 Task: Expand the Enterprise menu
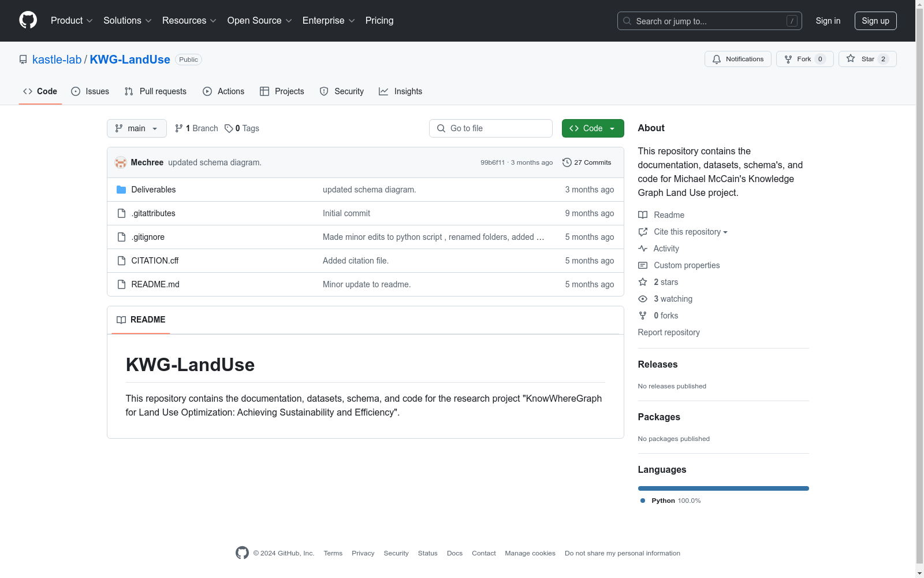point(329,21)
